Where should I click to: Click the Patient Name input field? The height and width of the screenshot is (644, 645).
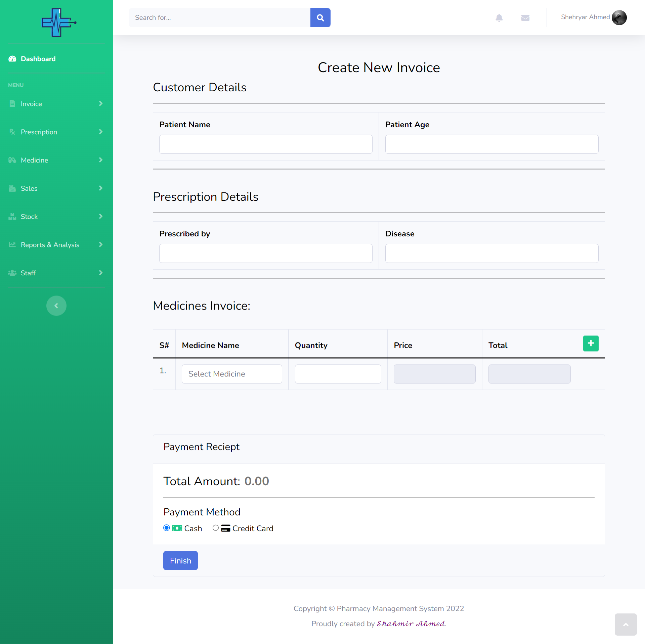point(265,144)
